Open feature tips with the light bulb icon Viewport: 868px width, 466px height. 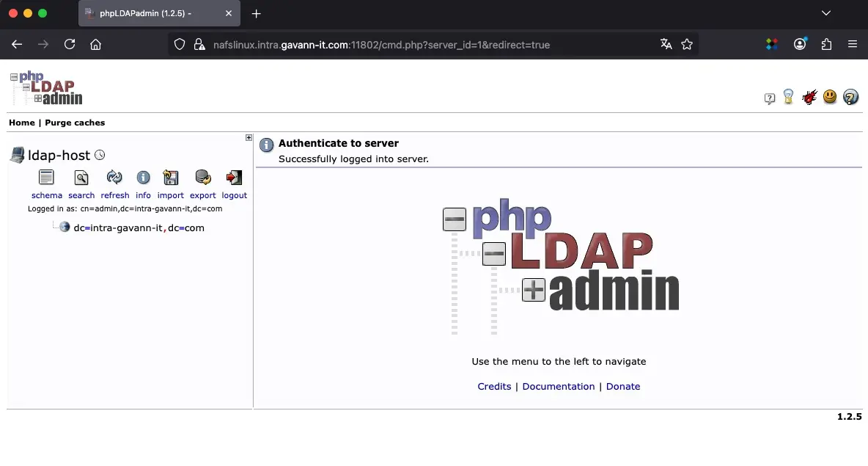click(x=788, y=96)
